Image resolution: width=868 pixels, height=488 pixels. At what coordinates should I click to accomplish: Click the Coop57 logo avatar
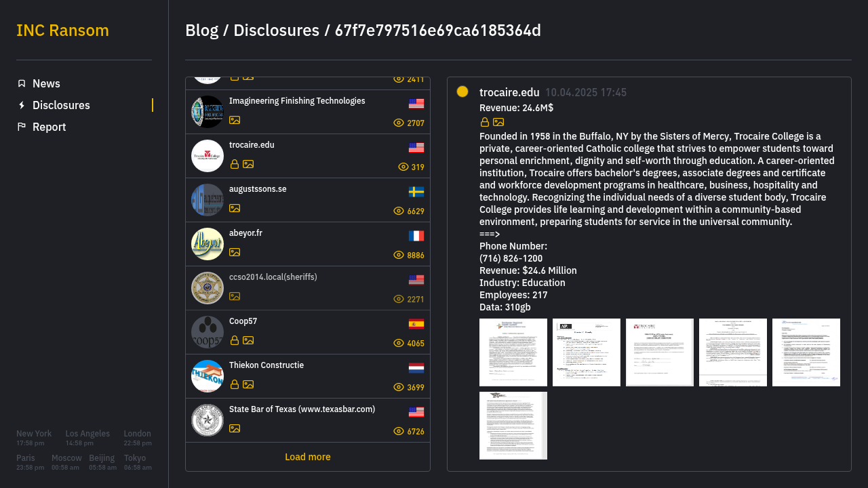coord(208,332)
